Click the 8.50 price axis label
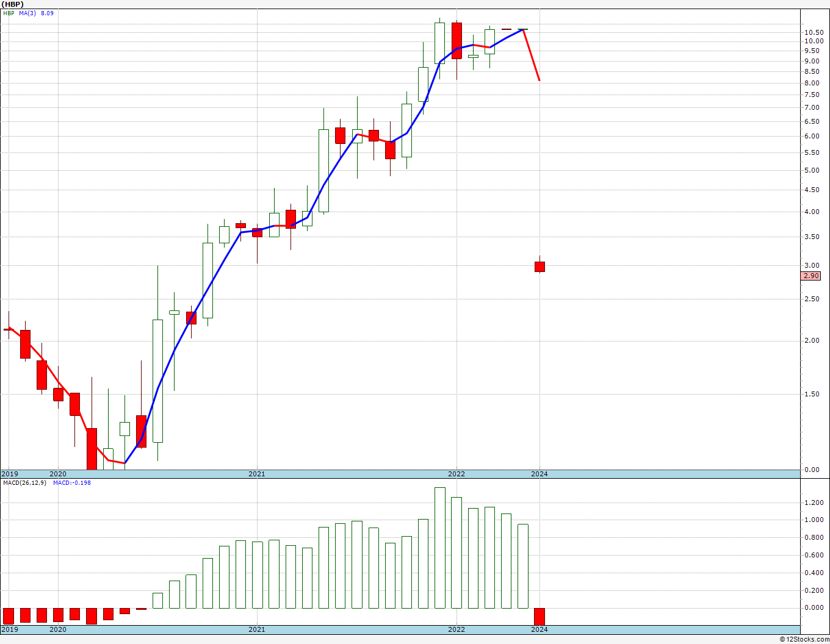This screenshot has height=644, width=830. (x=812, y=72)
